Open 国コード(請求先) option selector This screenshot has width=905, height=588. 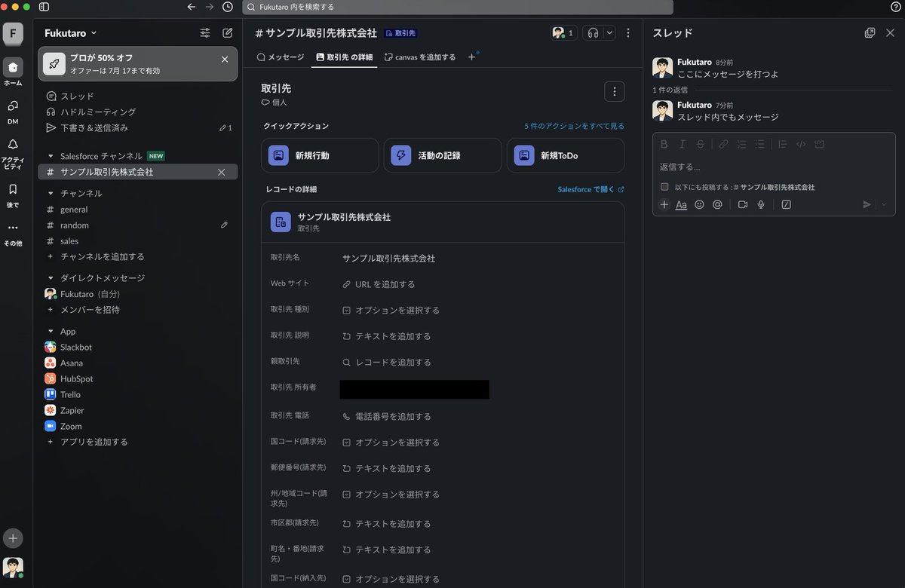(x=391, y=443)
